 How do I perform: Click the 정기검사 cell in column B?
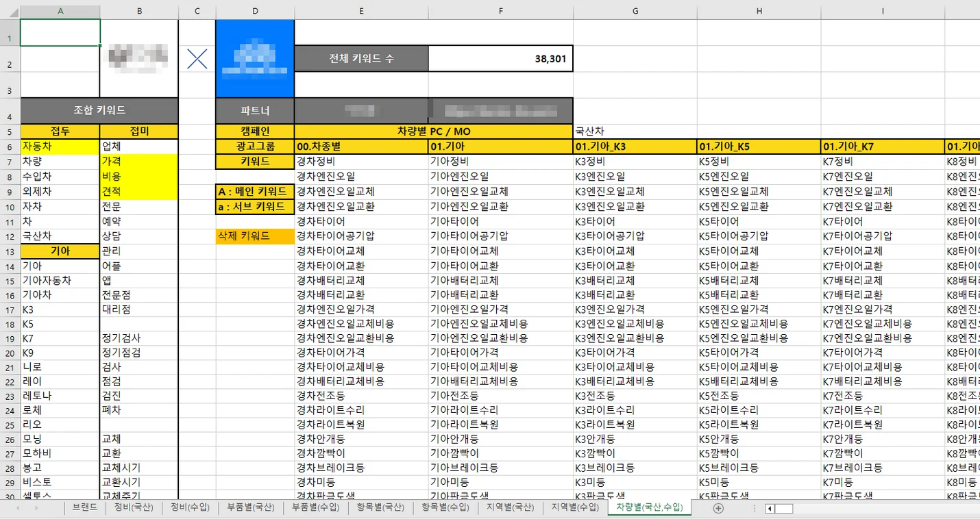pos(139,338)
